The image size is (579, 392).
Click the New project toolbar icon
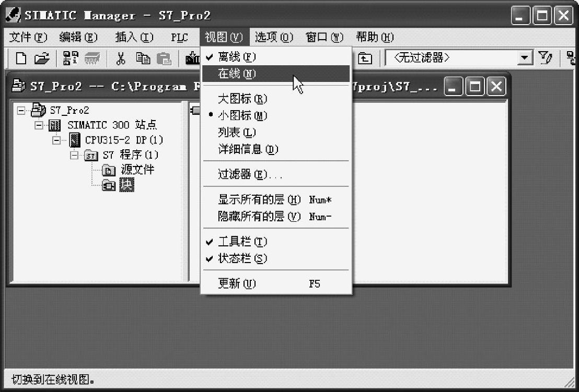pyautogui.click(x=21, y=58)
